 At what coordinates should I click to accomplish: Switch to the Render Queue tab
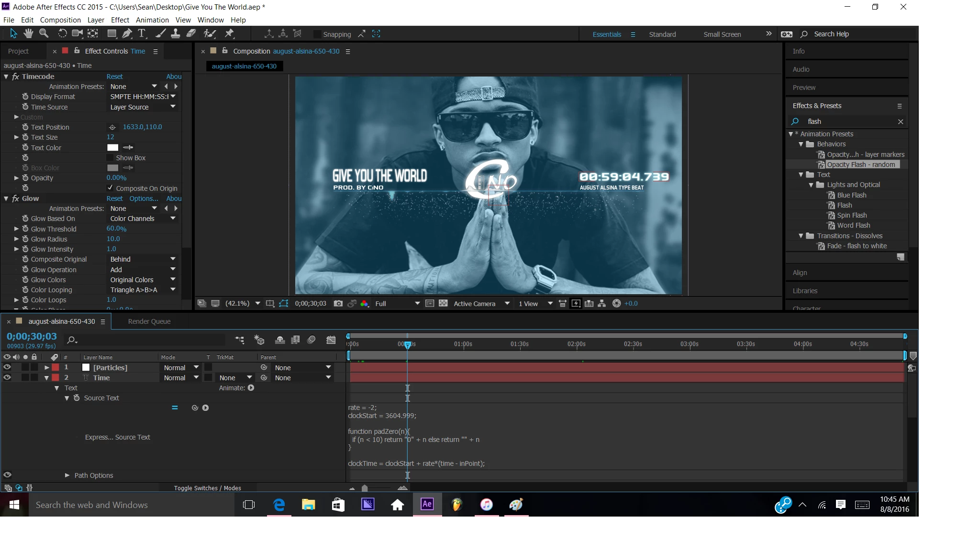pyautogui.click(x=149, y=321)
